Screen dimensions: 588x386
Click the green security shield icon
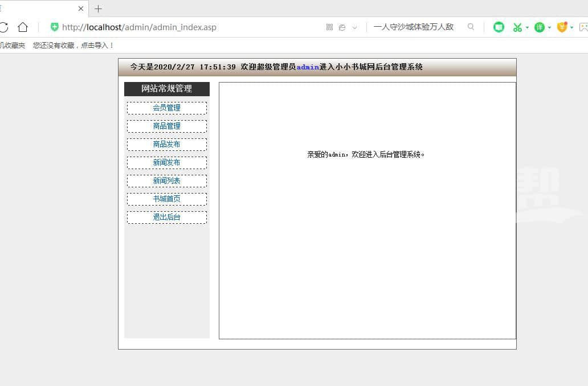[x=55, y=27]
